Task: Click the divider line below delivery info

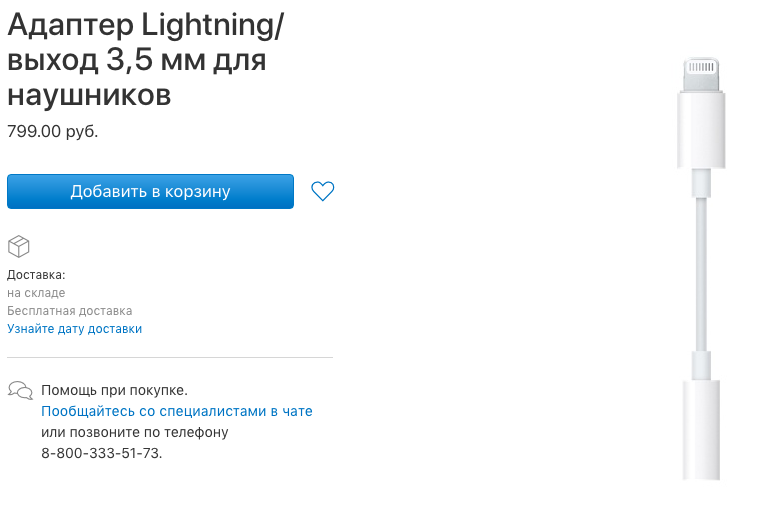Action: click(x=170, y=357)
